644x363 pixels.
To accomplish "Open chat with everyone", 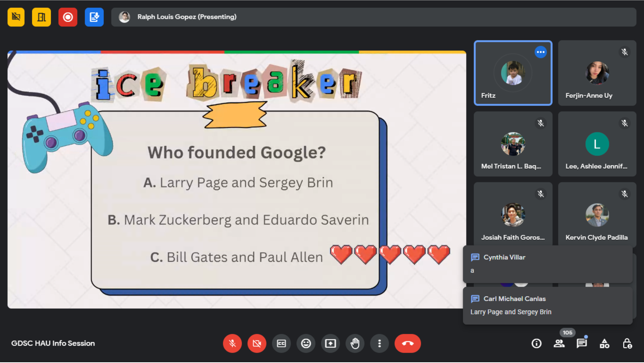I will (582, 343).
